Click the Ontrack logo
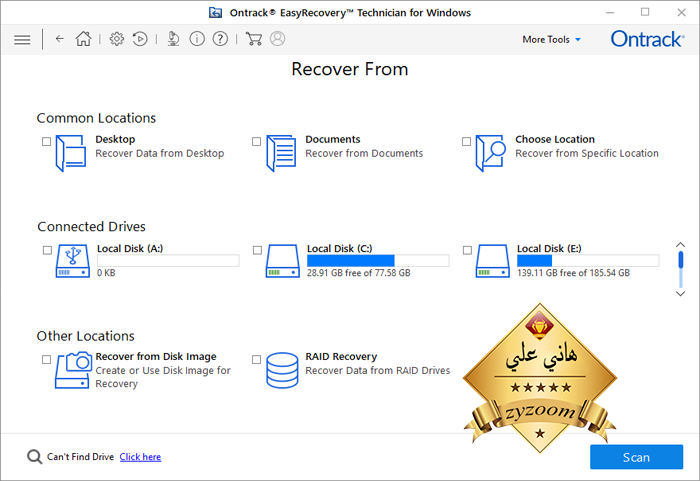 (647, 39)
